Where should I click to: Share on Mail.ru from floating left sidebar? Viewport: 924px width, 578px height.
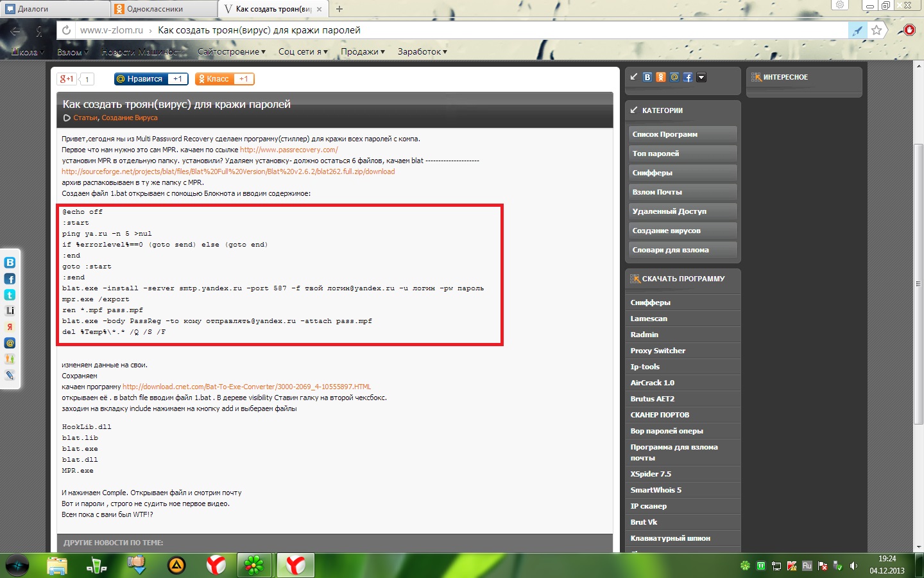[x=10, y=343]
